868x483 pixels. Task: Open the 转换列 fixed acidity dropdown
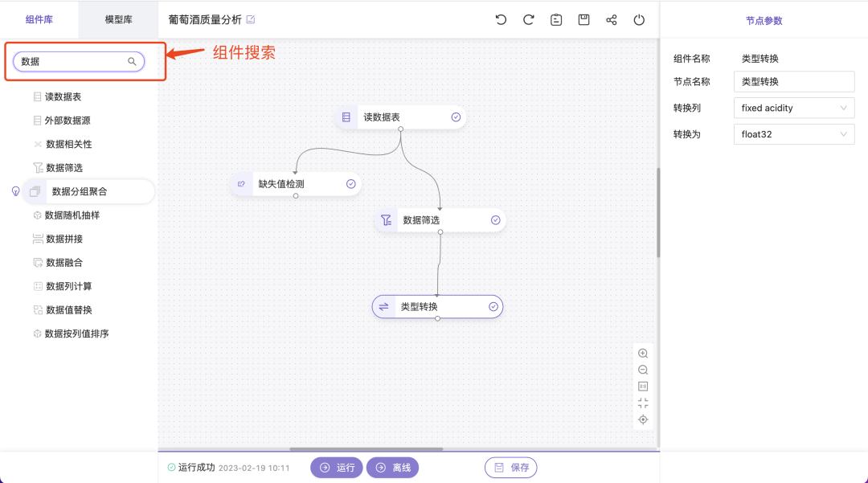794,108
